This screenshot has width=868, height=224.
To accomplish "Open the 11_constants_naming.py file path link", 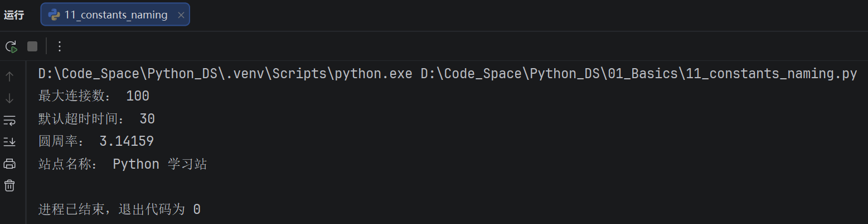I will point(639,74).
